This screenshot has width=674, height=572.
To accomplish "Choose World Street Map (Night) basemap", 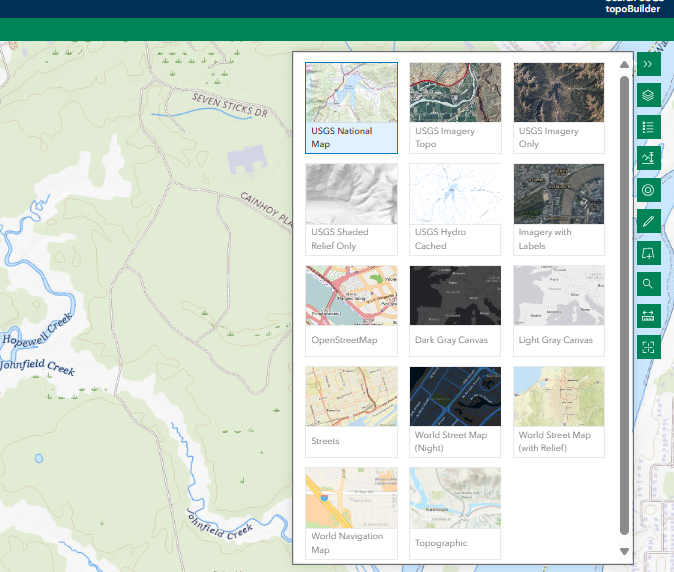I will point(455,412).
